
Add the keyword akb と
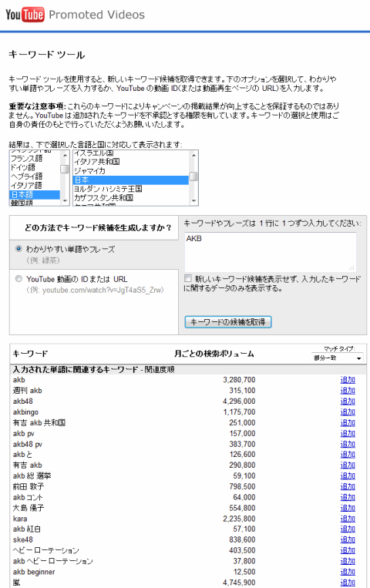[348, 455]
